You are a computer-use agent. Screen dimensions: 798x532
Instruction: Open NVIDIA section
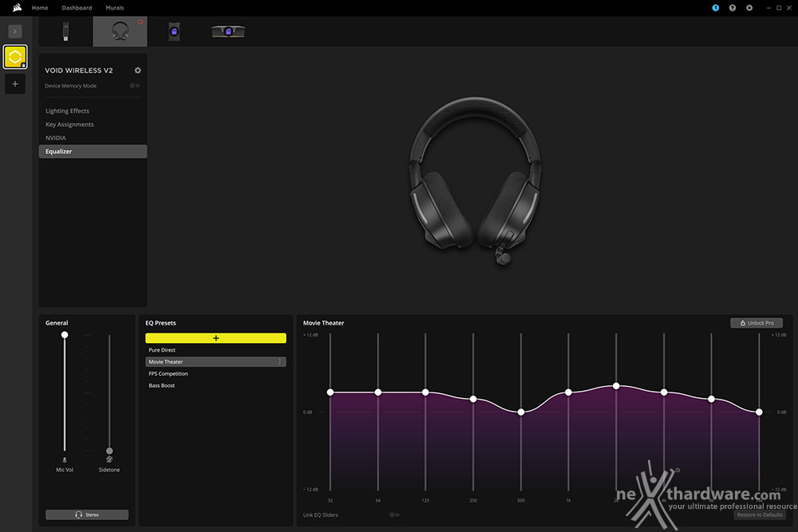click(56, 138)
